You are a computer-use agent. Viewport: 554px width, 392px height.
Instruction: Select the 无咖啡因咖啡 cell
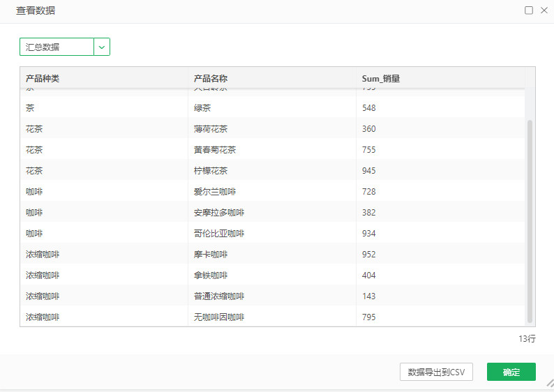(219, 317)
